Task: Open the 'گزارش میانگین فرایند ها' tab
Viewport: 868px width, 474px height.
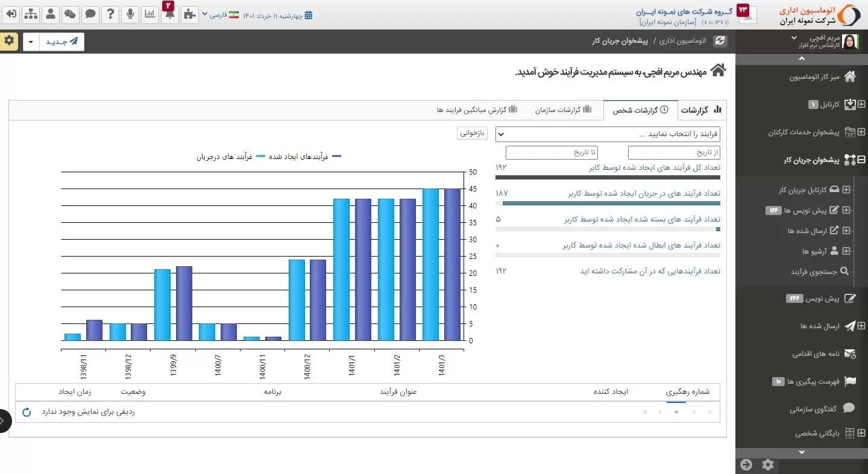Action: 477,110
